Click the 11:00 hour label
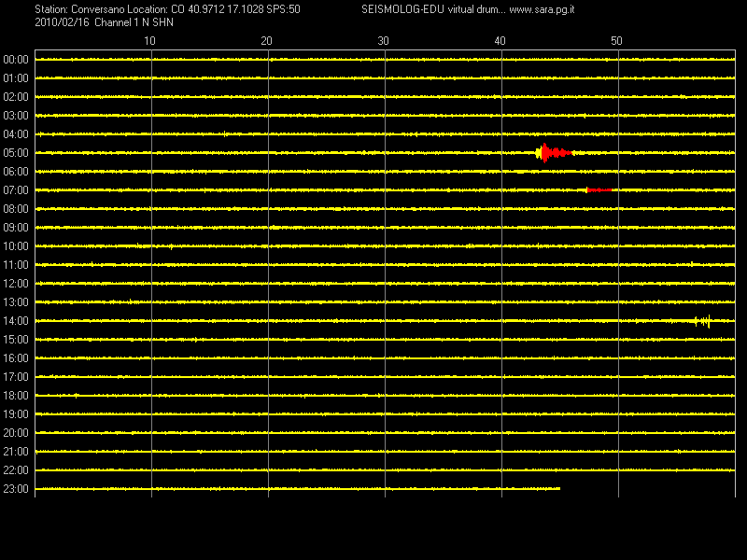The width and height of the screenshot is (747, 560). pyautogui.click(x=16, y=265)
